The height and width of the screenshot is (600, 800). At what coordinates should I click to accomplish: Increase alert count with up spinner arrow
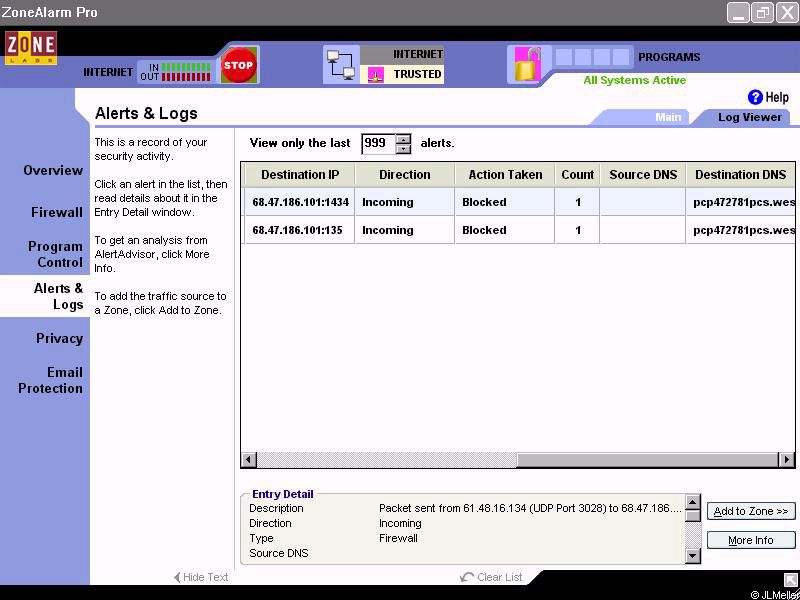(x=403, y=139)
